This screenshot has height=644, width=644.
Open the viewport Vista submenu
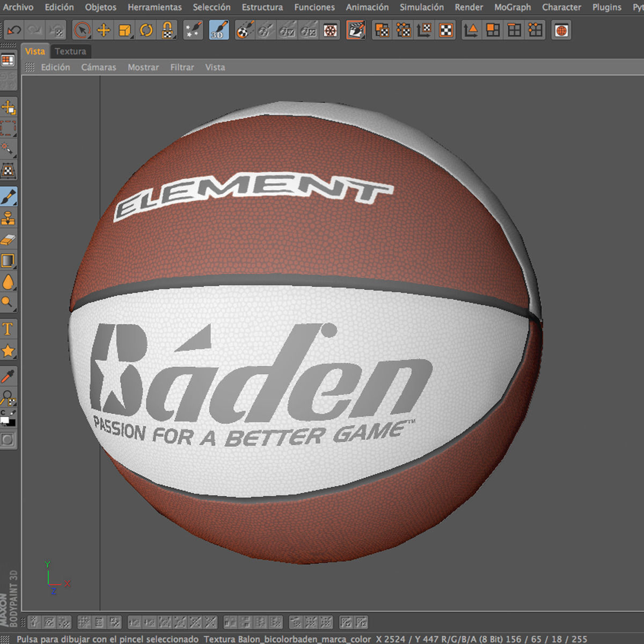point(215,67)
